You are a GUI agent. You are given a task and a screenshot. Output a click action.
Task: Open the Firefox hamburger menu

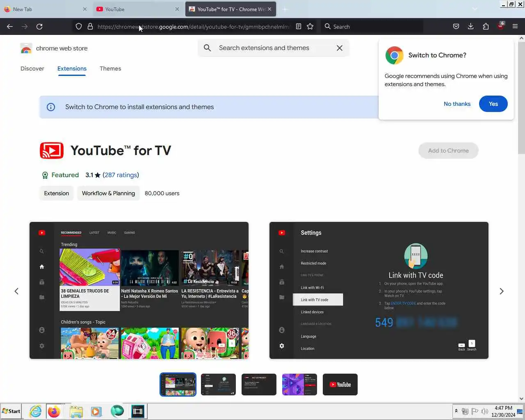(515, 27)
